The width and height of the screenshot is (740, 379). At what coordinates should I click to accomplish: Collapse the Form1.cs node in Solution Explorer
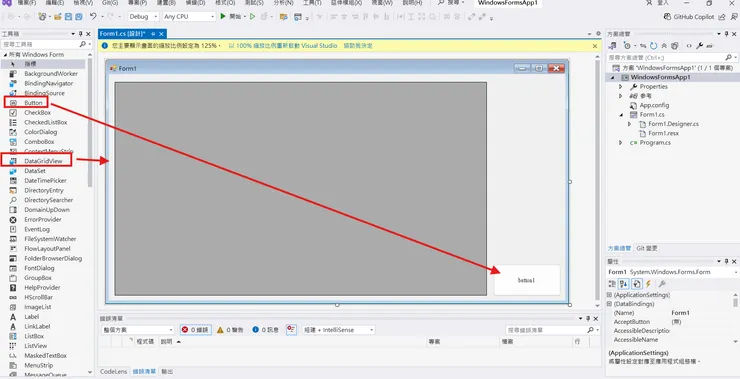(621, 115)
